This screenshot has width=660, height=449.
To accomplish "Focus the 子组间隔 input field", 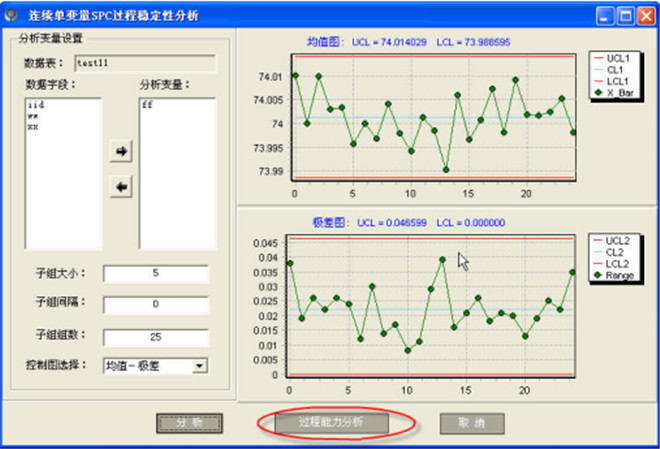I will click(155, 306).
